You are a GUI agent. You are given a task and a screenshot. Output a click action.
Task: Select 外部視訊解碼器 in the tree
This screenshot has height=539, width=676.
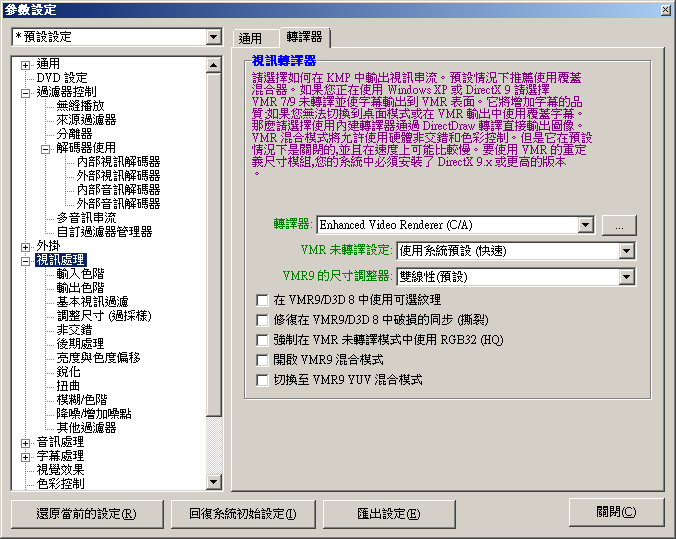(x=119, y=175)
